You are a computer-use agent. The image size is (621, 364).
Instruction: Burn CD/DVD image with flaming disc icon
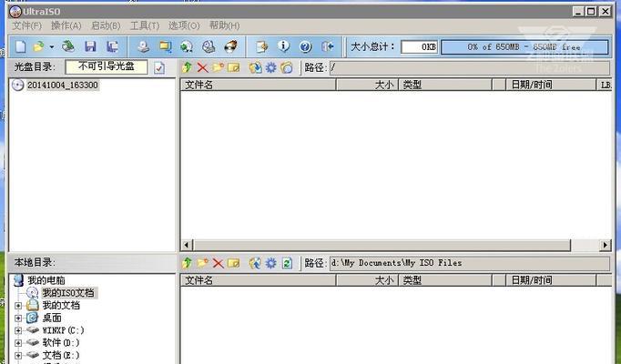[x=231, y=46]
